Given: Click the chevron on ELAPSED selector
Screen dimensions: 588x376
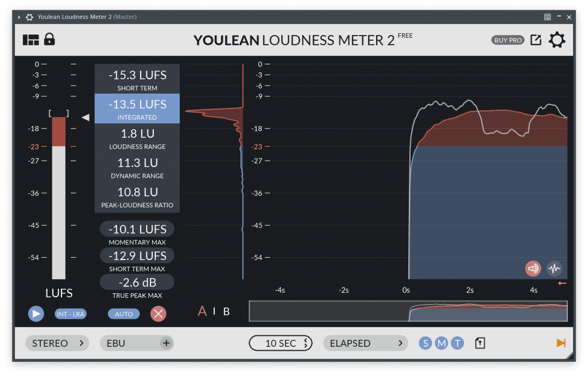Looking at the screenshot, I should (400, 343).
